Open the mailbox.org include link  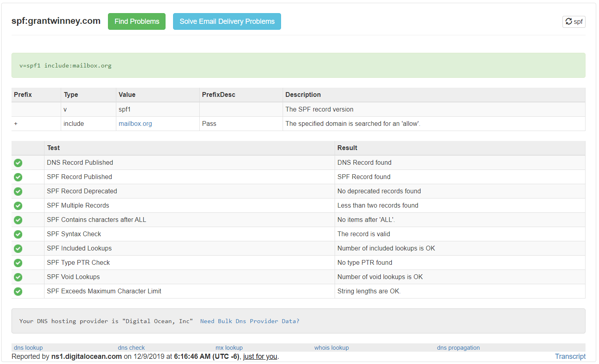pyautogui.click(x=135, y=124)
